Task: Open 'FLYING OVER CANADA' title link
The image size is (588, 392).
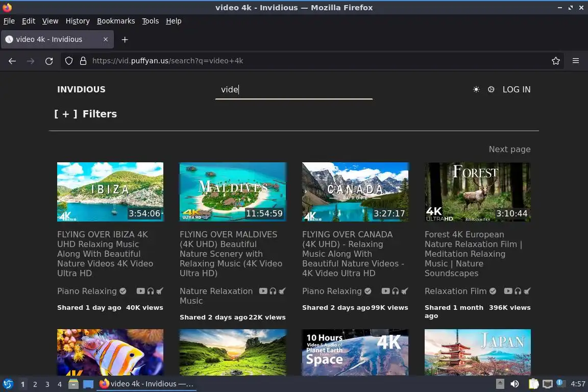Action: (353, 254)
